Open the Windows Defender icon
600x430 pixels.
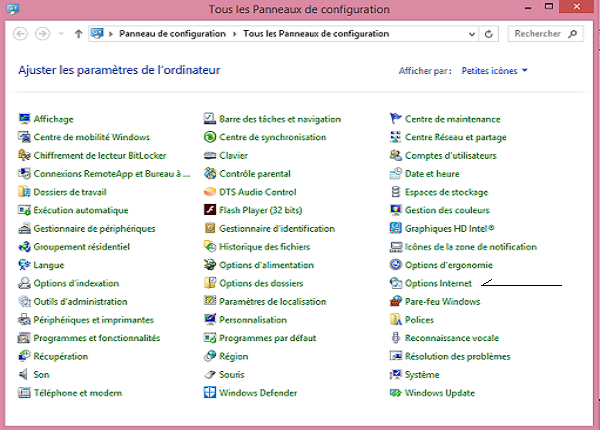[210, 393]
